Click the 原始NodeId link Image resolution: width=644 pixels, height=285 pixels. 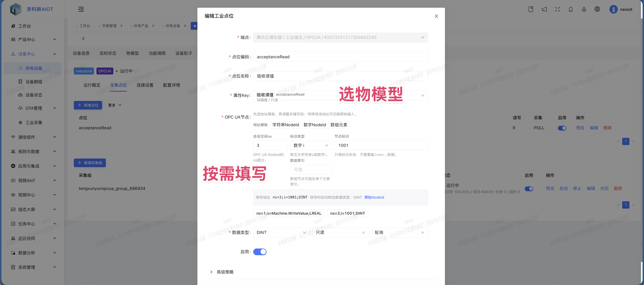[x=374, y=197]
